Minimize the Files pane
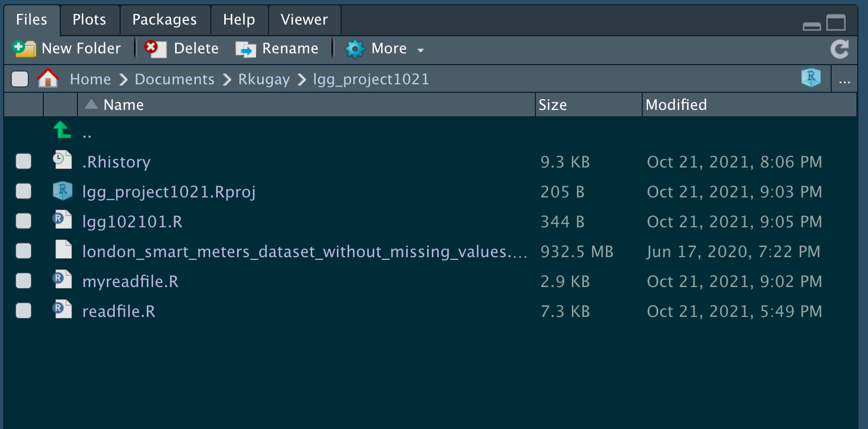Screen dimensions: 868x429 click(811, 26)
